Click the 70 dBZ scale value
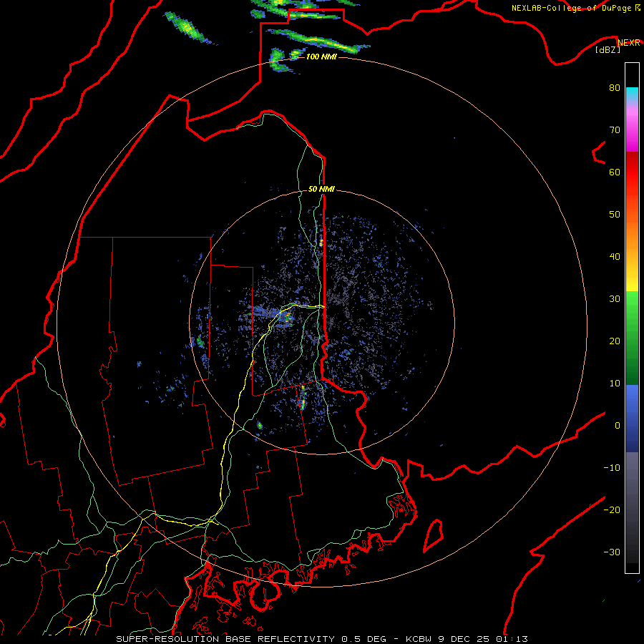The image size is (644, 644). (x=615, y=130)
